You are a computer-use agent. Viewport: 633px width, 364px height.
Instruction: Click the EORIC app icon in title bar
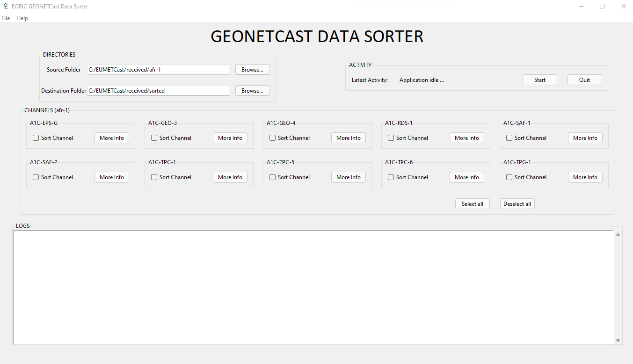tap(5, 7)
